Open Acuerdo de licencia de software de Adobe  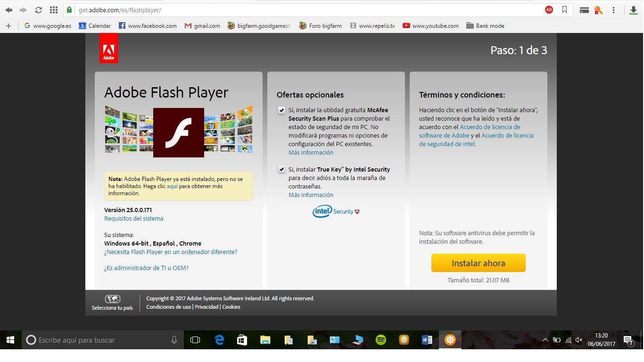(470, 132)
